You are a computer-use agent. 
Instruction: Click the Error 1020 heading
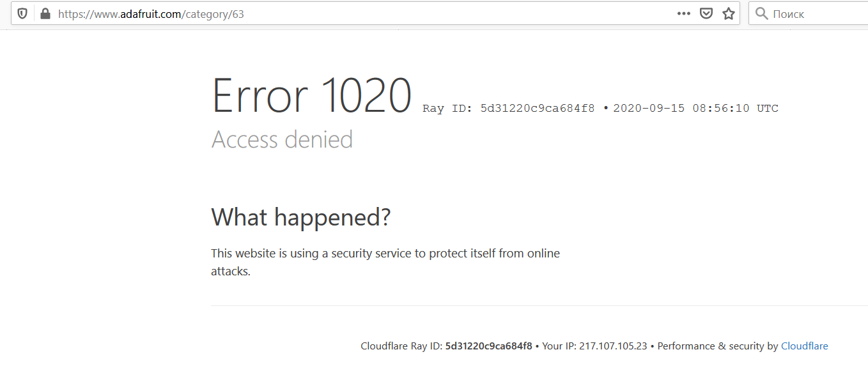pyautogui.click(x=311, y=96)
